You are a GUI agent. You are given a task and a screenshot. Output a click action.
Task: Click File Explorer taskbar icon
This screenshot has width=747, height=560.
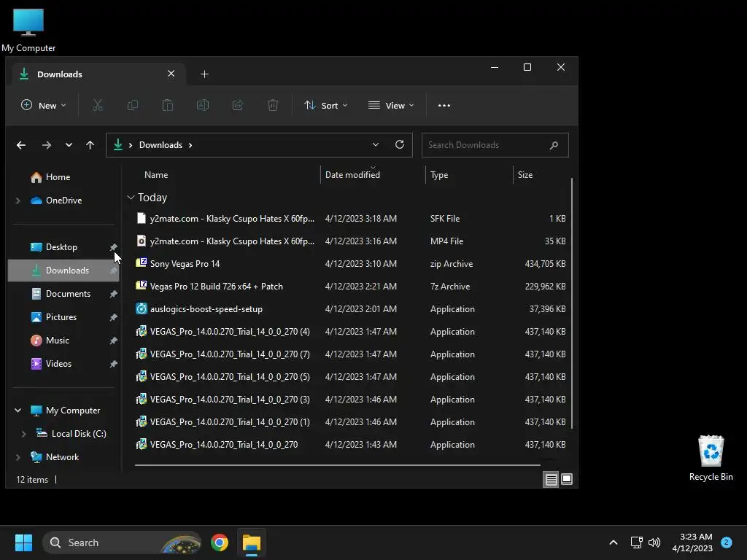[252, 542]
